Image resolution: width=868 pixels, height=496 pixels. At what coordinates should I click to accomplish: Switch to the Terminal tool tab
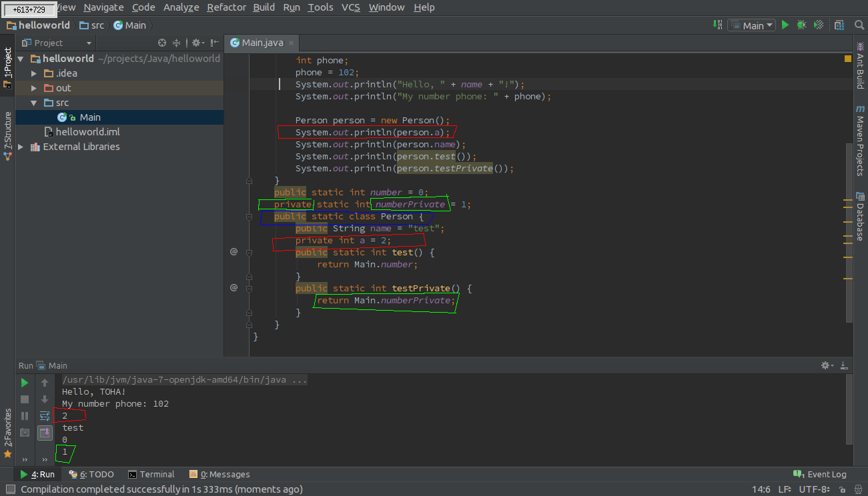point(151,475)
